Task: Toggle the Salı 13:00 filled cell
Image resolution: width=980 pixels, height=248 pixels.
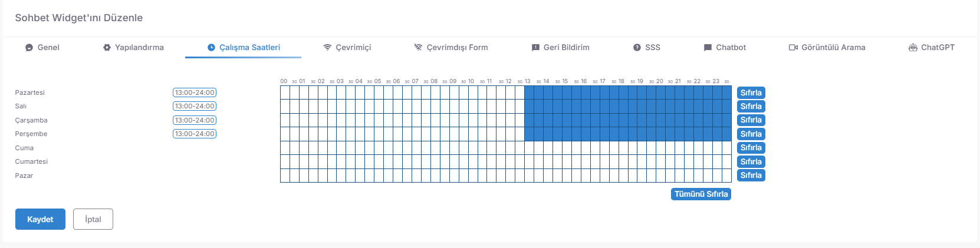Action: [x=529, y=107]
